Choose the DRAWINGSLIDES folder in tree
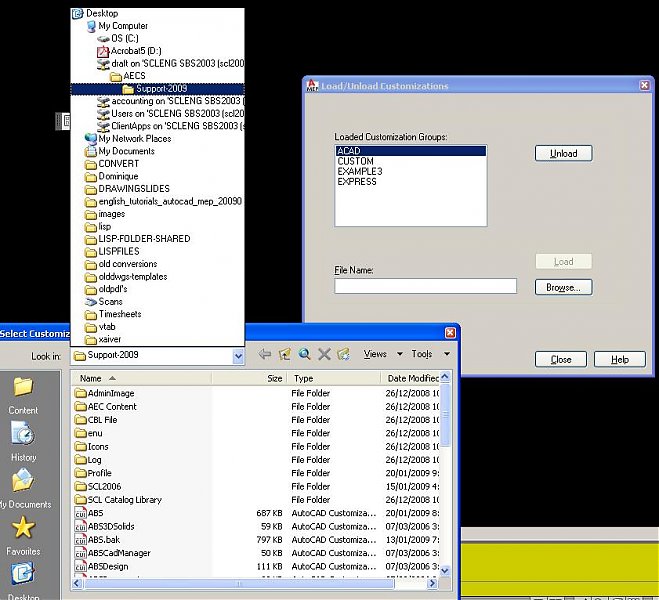The width and height of the screenshot is (659, 600). tap(127, 189)
